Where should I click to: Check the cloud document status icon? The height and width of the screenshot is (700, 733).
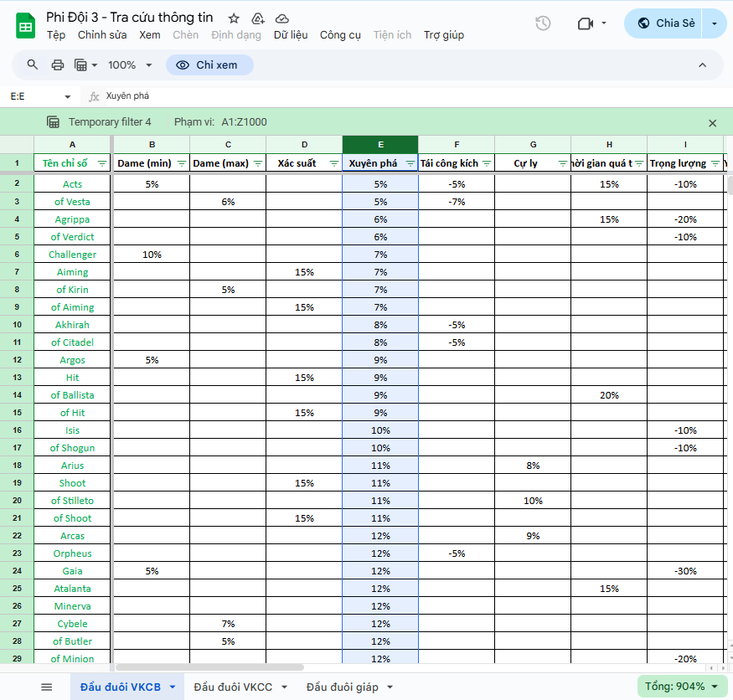pos(282,18)
